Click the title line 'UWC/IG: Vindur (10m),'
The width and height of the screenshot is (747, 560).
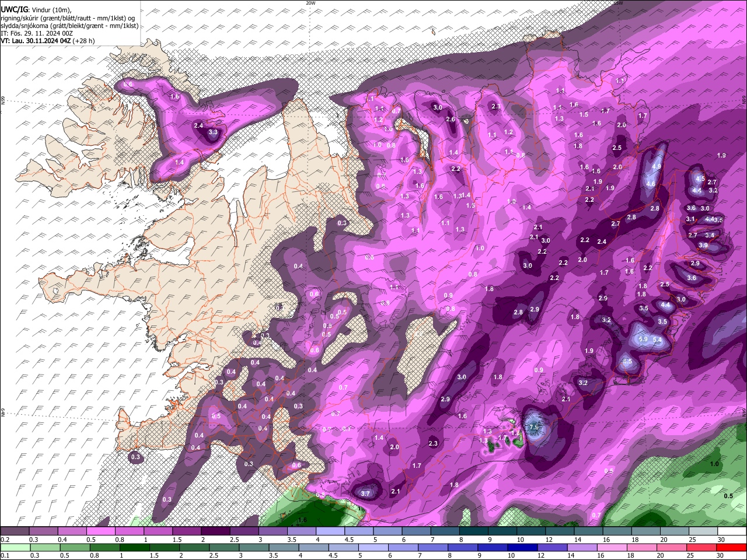(x=36, y=10)
